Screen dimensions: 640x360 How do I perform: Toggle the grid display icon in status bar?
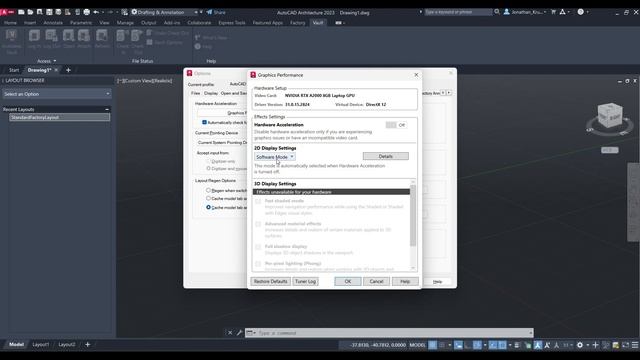[x=432, y=345]
